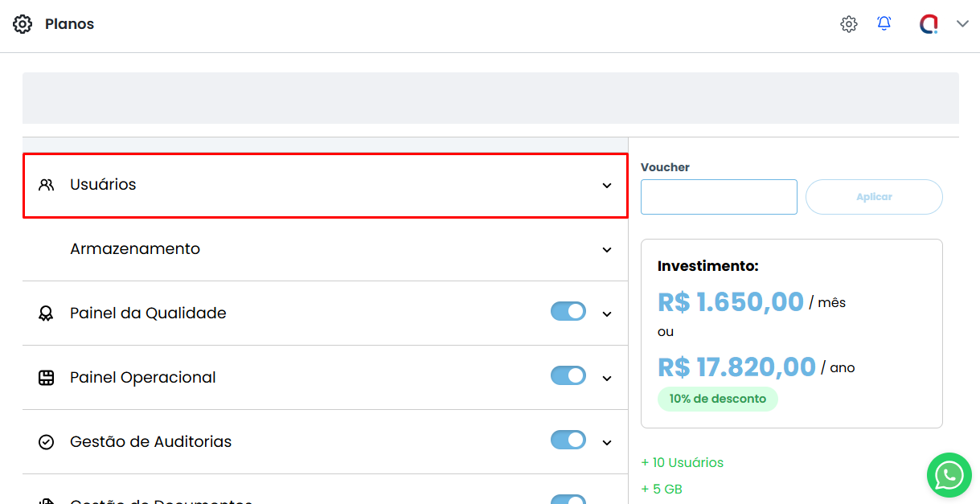980x504 pixels.
Task: Toggle off Painel da Qualidade switch
Action: point(568,311)
